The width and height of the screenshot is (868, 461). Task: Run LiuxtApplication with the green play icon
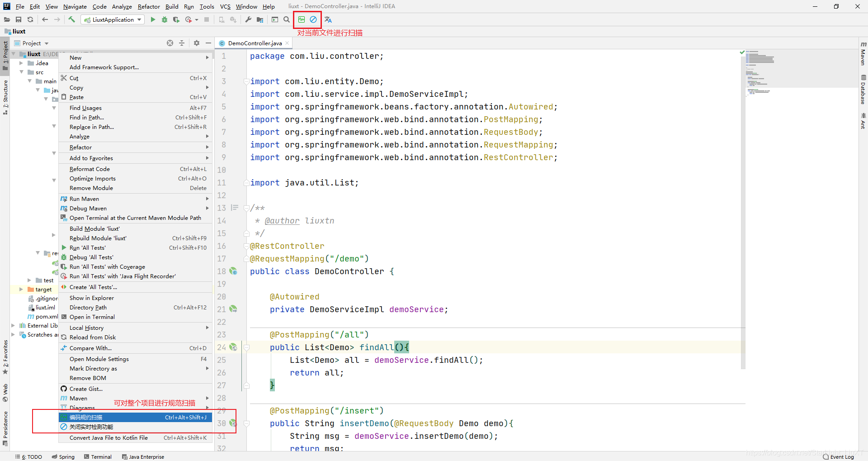tap(153, 19)
